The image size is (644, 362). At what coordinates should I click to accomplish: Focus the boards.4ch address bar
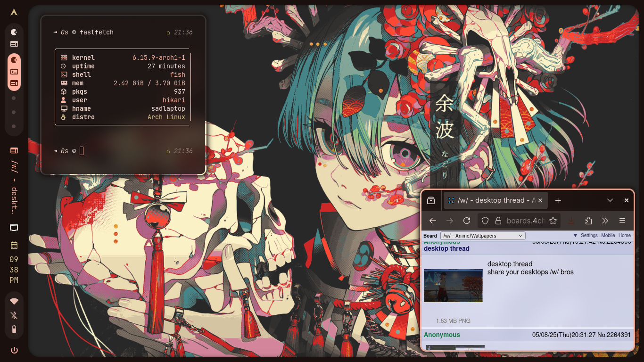coord(519,221)
